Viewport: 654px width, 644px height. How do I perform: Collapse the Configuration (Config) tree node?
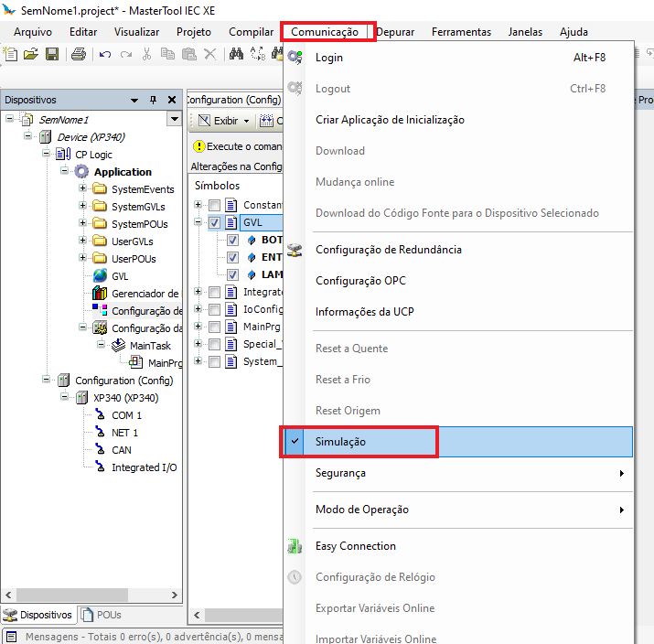(47, 381)
